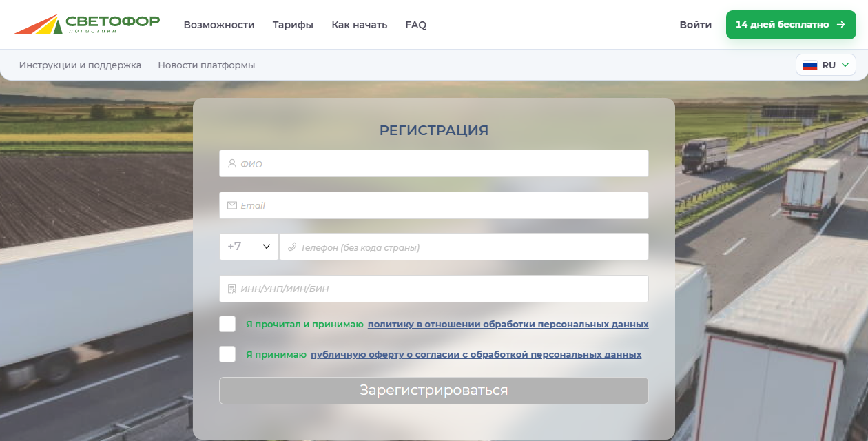The height and width of the screenshot is (441, 868).
Task: Open the Тарифы menu item
Action: [293, 25]
